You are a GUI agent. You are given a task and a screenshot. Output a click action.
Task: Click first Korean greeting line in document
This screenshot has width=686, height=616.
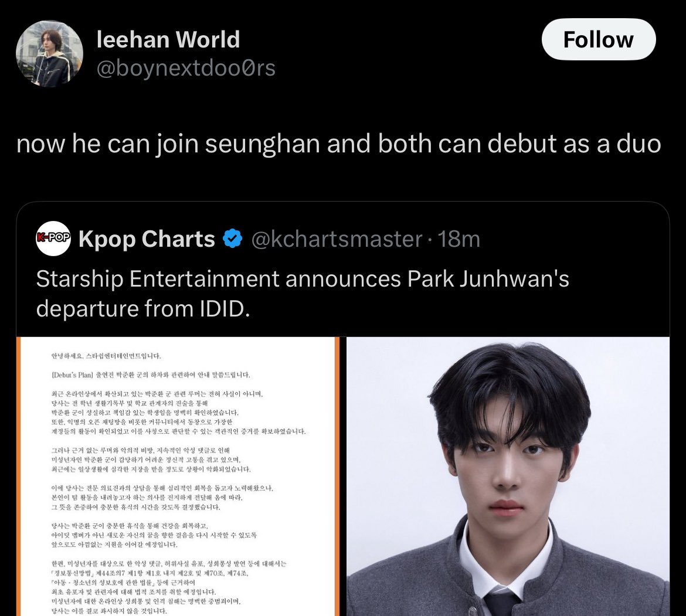click(106, 356)
